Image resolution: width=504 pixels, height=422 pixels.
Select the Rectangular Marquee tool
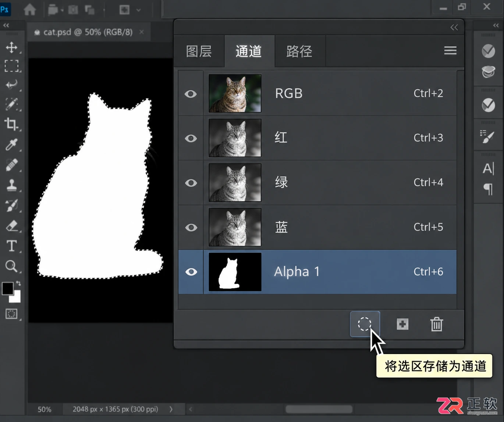click(11, 66)
